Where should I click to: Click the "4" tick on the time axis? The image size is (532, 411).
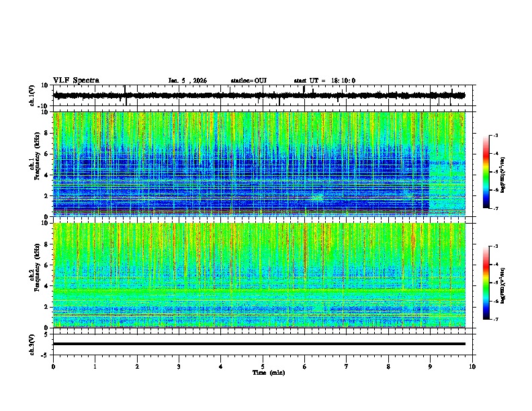tap(221, 367)
